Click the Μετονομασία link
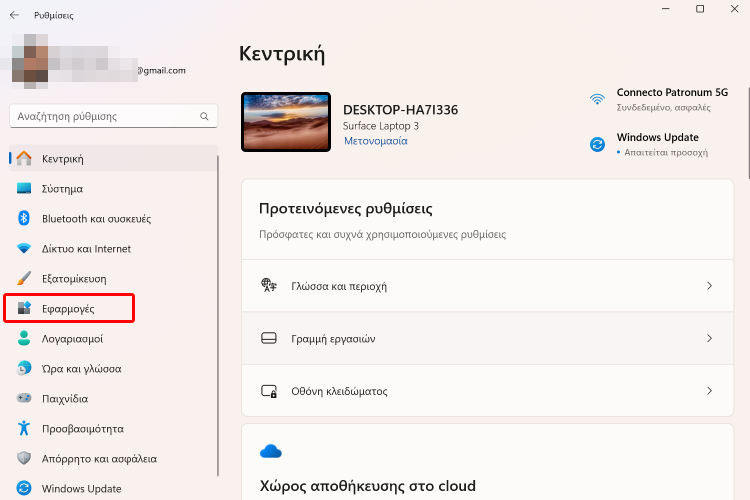The image size is (750, 500). (x=375, y=141)
